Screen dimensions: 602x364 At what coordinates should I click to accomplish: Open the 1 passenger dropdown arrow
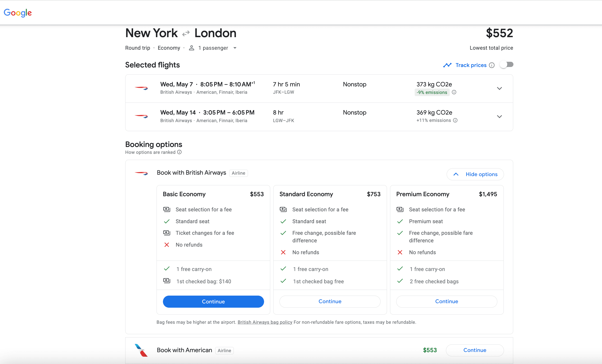pyautogui.click(x=235, y=48)
